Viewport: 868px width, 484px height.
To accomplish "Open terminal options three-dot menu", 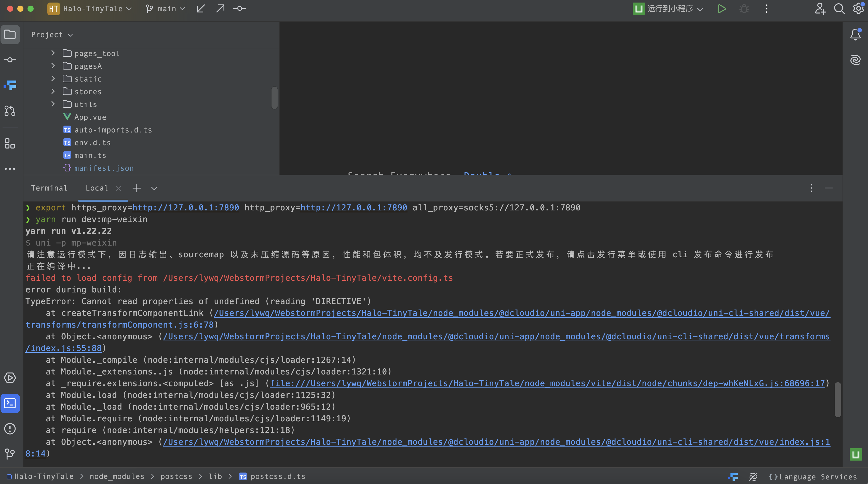I will click(x=811, y=188).
